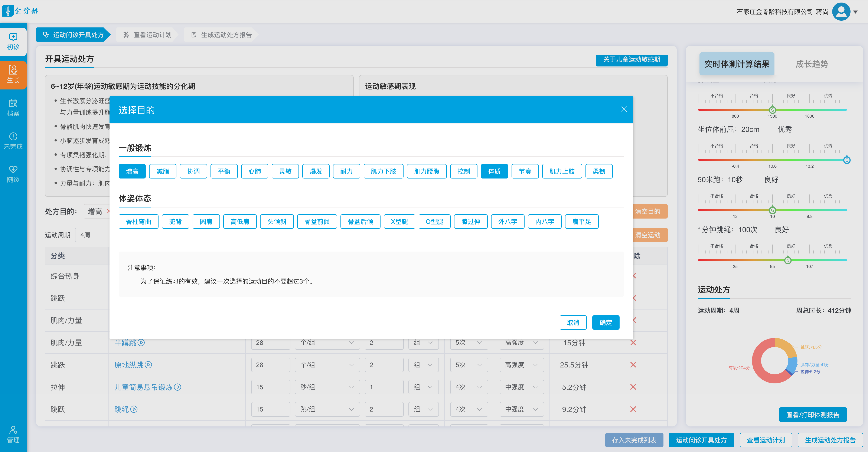
Task: Open the 生长 sidebar section
Action: [13, 75]
